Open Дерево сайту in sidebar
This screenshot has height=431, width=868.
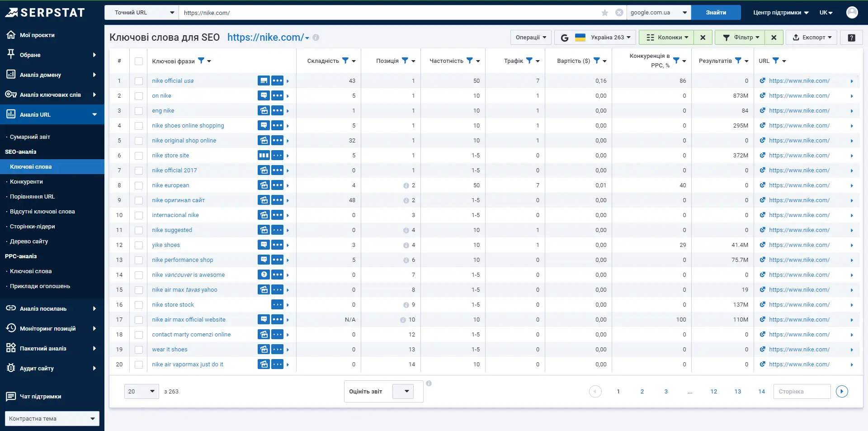click(x=29, y=241)
